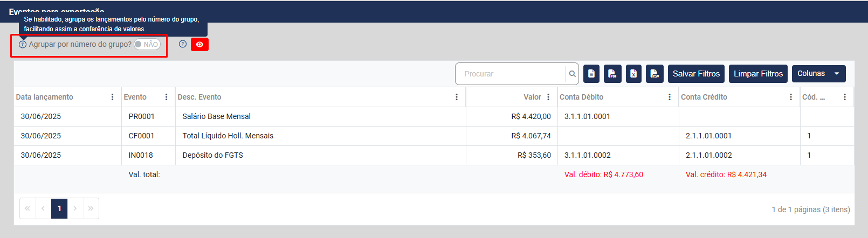Image resolution: width=868 pixels, height=238 pixels.
Task: Export table as PDF file
Action: pos(612,74)
